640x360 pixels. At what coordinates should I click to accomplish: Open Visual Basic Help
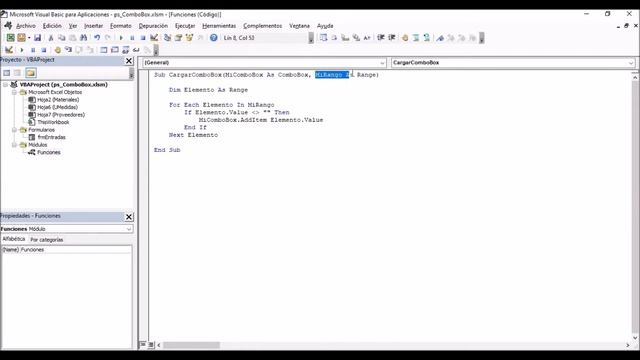[213, 38]
